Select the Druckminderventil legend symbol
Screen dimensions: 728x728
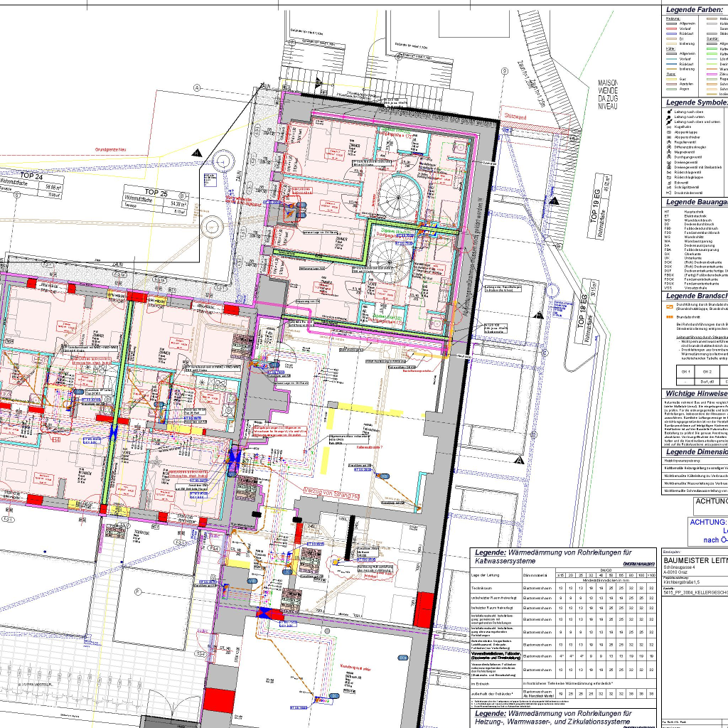point(668,193)
